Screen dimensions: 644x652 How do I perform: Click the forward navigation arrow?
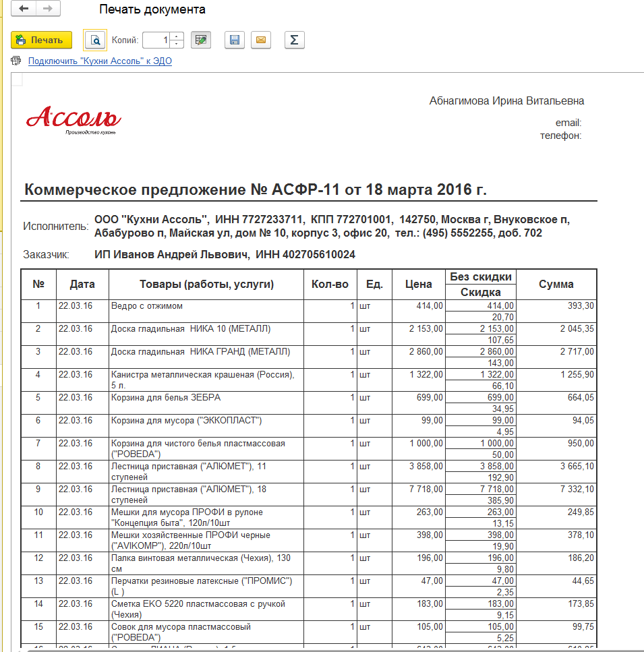point(47,9)
